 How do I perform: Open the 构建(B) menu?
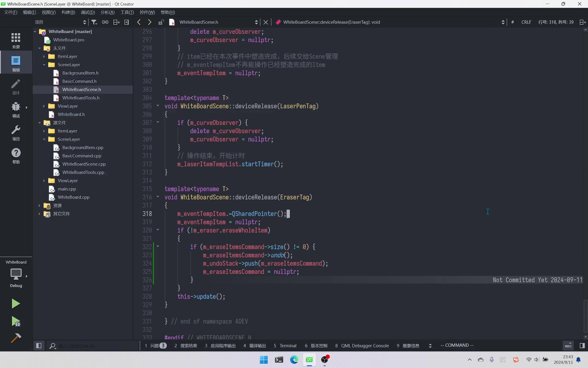click(68, 12)
